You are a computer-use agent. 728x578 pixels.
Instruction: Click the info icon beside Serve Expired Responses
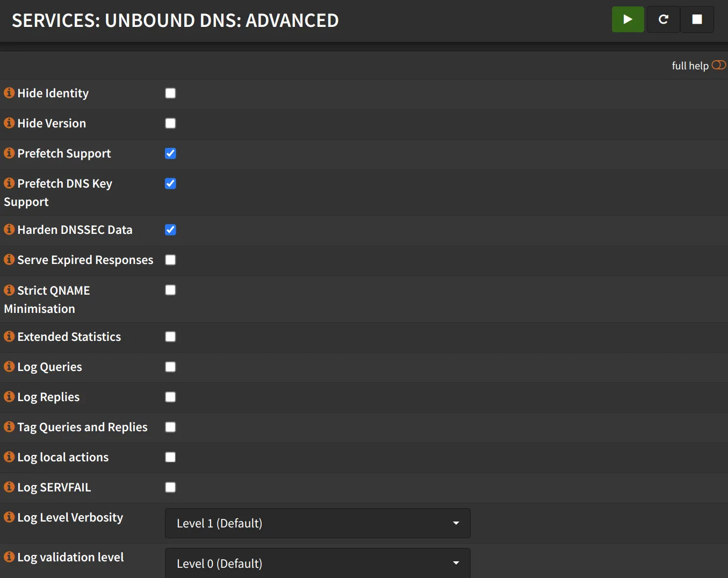click(9, 259)
